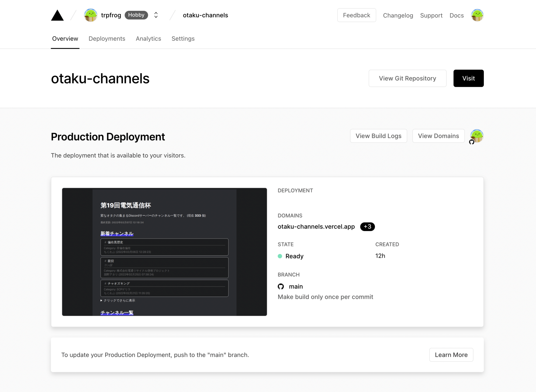Click the deployment author avatar icon

[477, 136]
